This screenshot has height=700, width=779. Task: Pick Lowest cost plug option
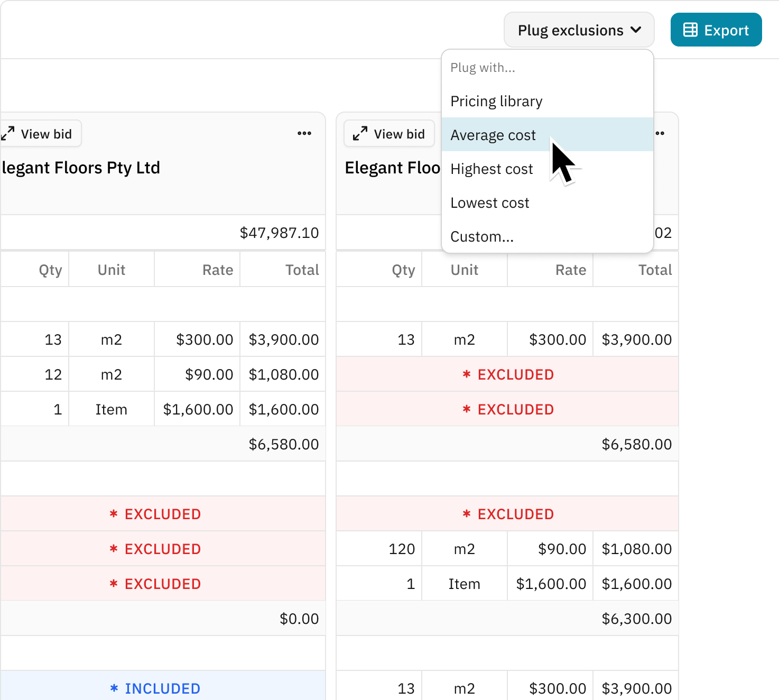click(489, 202)
